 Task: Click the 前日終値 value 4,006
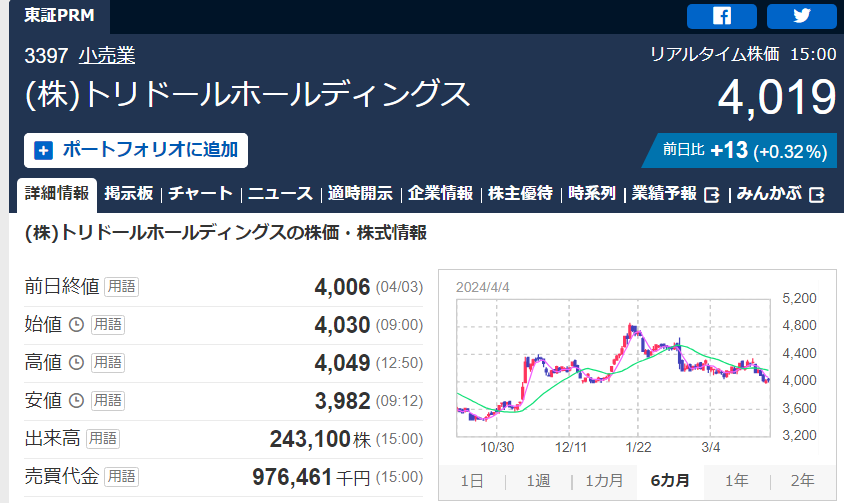pos(342,287)
